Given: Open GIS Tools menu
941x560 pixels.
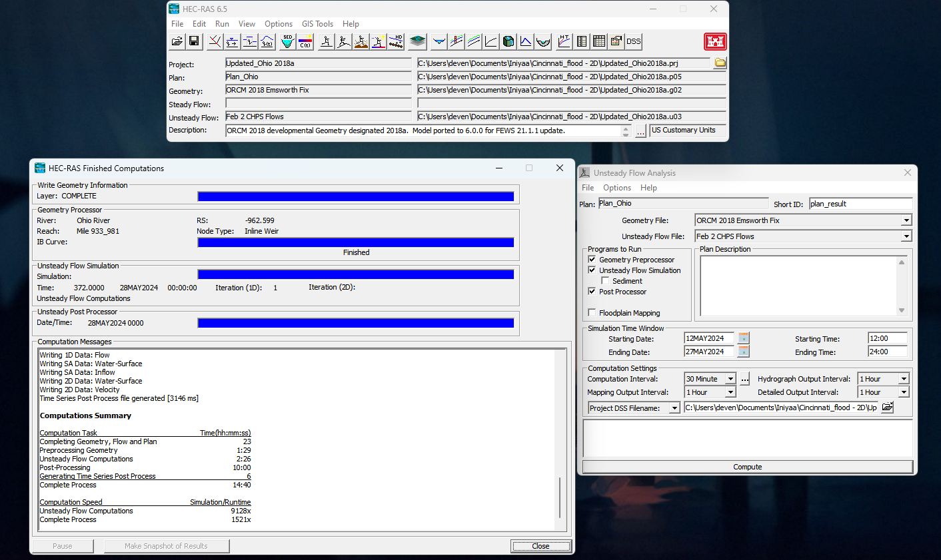Looking at the screenshot, I should (x=317, y=24).
